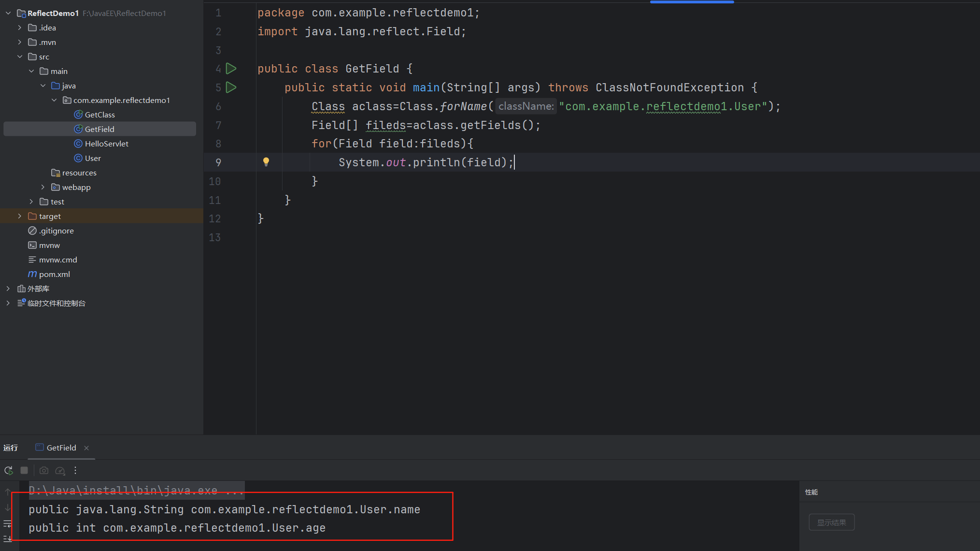The image size is (980, 551).
Task: Open the User class file
Action: [x=93, y=158]
